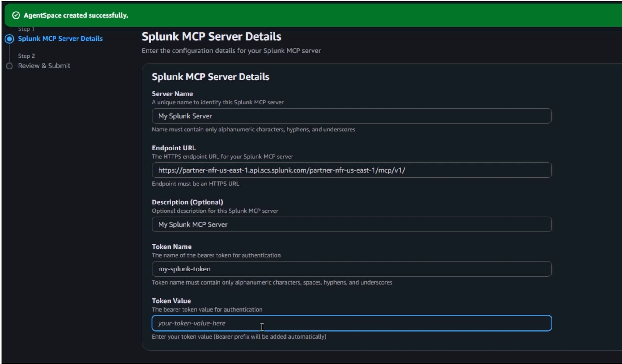Screen dimensions: 622x364
Task: Click into the Endpoint URL field
Action: click(x=351, y=170)
